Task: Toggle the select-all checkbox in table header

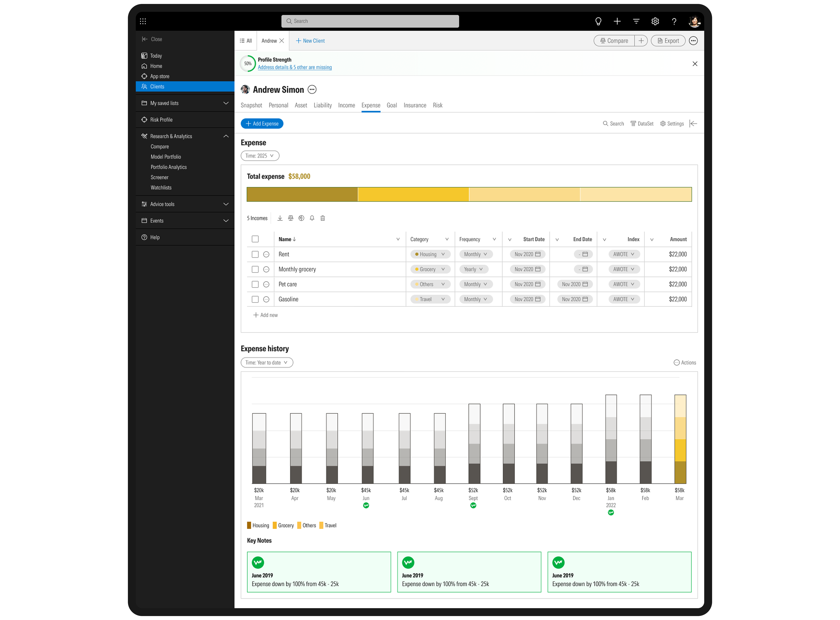Action: coord(255,239)
